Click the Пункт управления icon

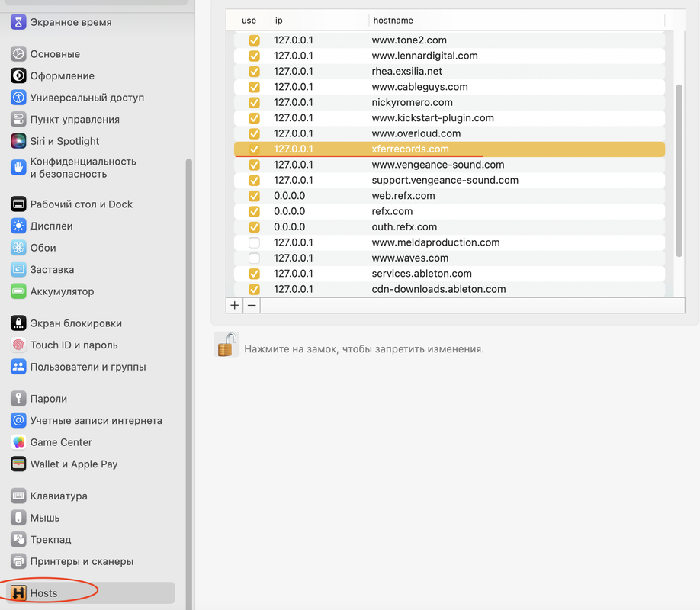coord(18,119)
